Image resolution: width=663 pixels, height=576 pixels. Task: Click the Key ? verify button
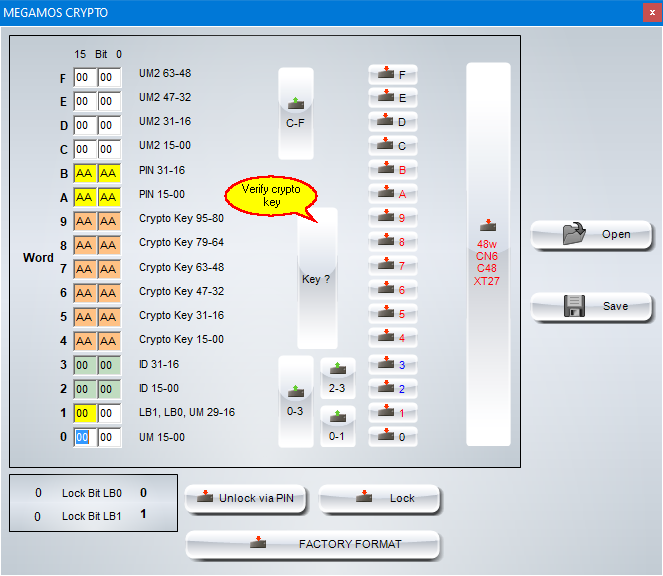point(317,278)
